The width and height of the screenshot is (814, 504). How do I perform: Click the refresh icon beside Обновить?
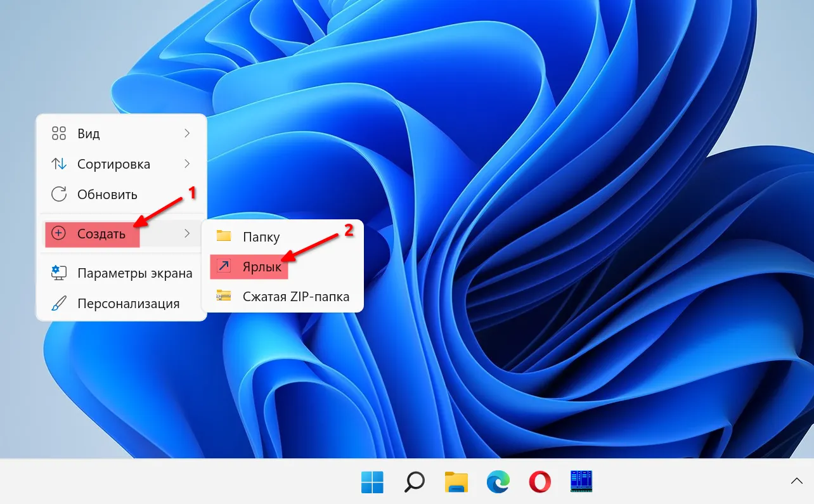tap(59, 195)
